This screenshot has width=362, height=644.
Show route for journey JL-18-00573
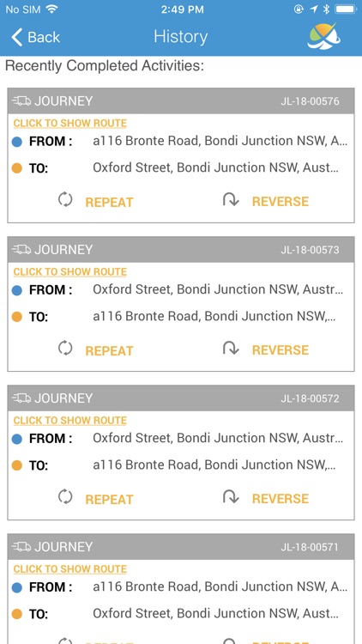pos(70,272)
